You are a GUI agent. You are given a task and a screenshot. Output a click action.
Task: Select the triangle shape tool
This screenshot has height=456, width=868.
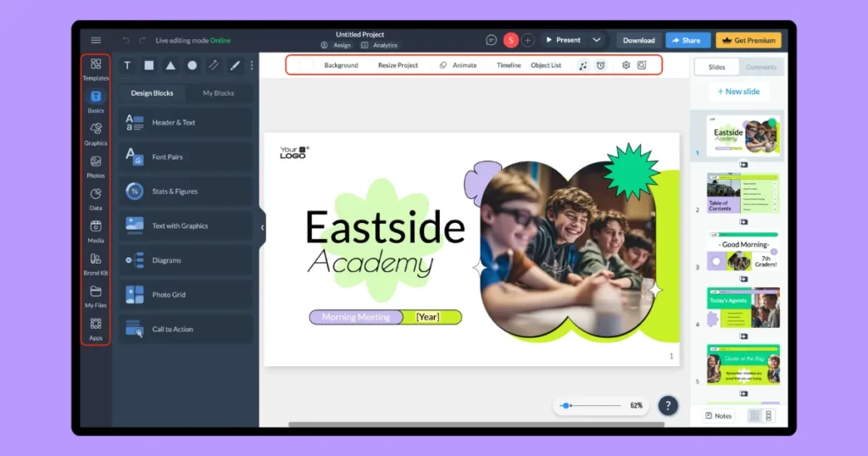[x=170, y=65]
